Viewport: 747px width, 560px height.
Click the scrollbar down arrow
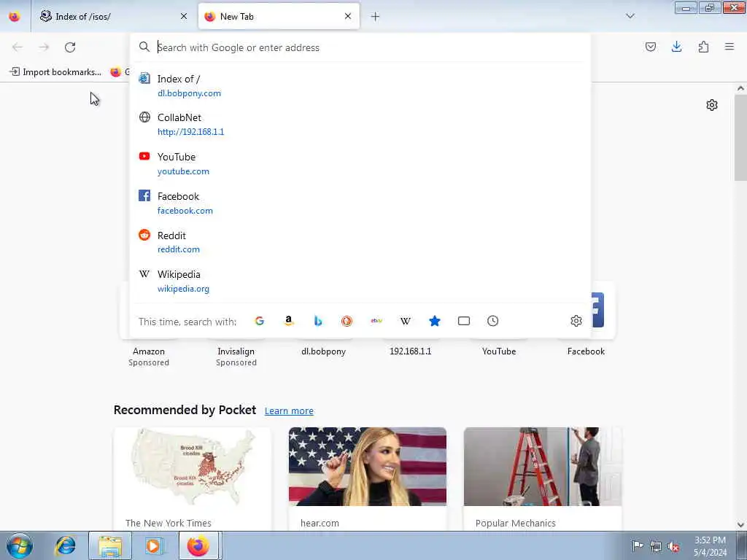pos(740,525)
